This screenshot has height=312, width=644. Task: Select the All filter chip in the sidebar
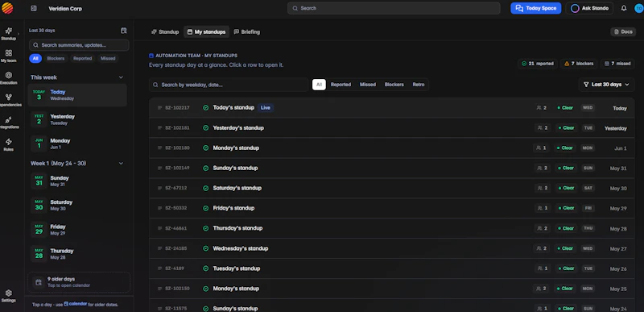(x=35, y=58)
